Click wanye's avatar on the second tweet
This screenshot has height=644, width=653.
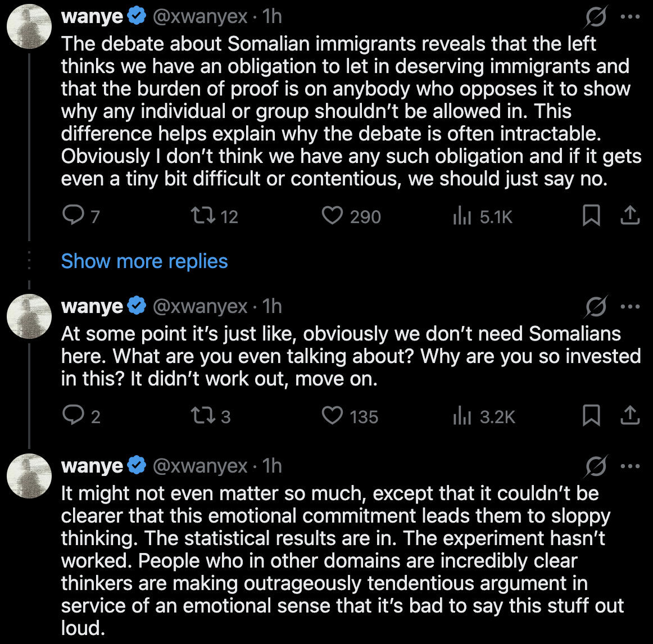point(29,316)
